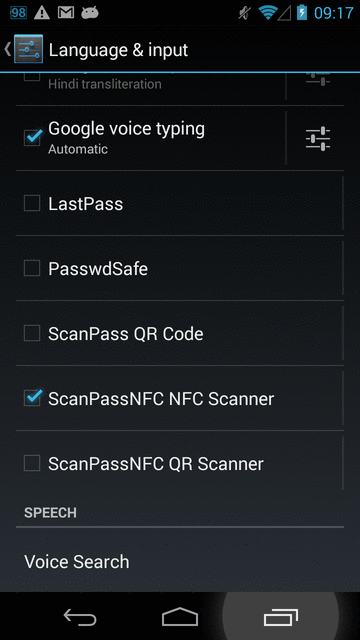Viewport: 360px width, 640px height.
Task: Tap the battery percentage 98 notification icon
Action: [18, 13]
